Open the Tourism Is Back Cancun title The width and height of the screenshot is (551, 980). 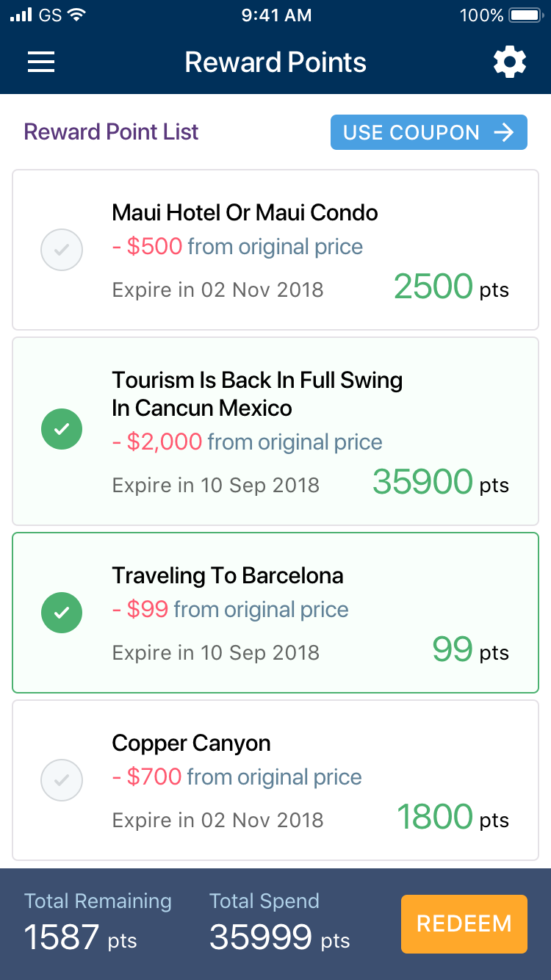257,394
